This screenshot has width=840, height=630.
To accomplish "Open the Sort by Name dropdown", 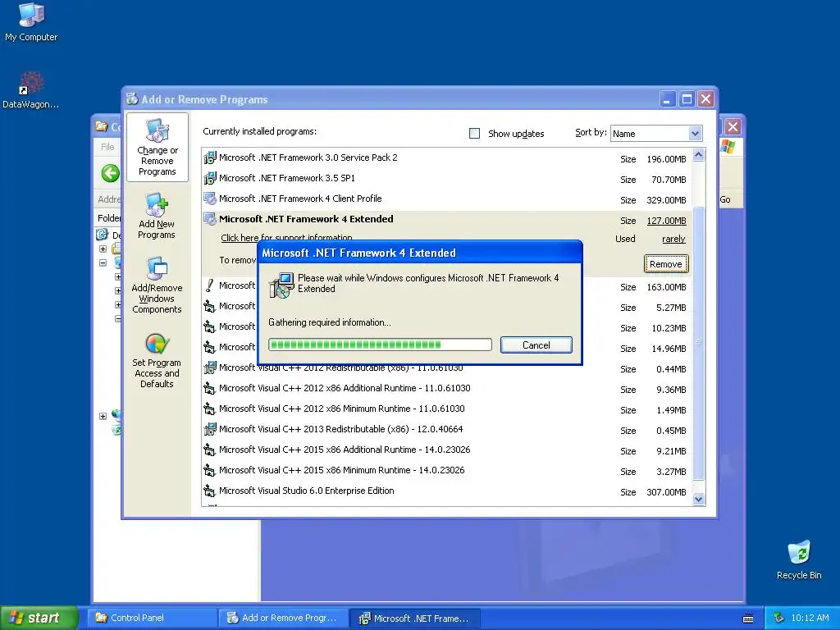I will [695, 134].
